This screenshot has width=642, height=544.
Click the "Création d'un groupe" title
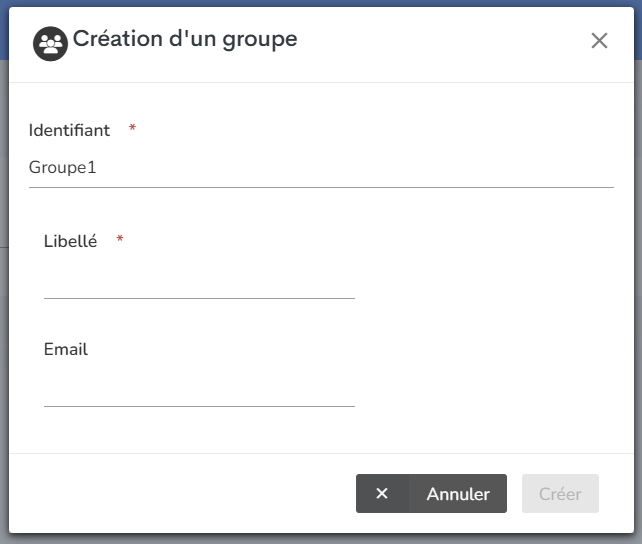point(185,40)
